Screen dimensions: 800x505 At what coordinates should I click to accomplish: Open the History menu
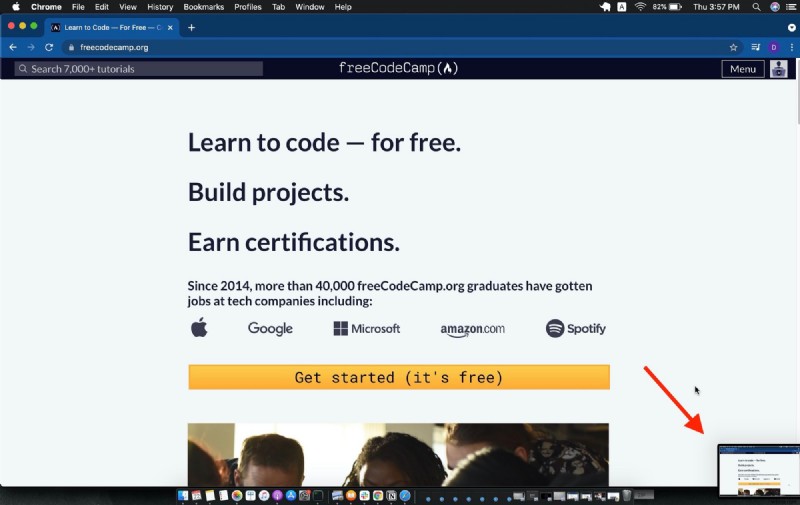[160, 7]
